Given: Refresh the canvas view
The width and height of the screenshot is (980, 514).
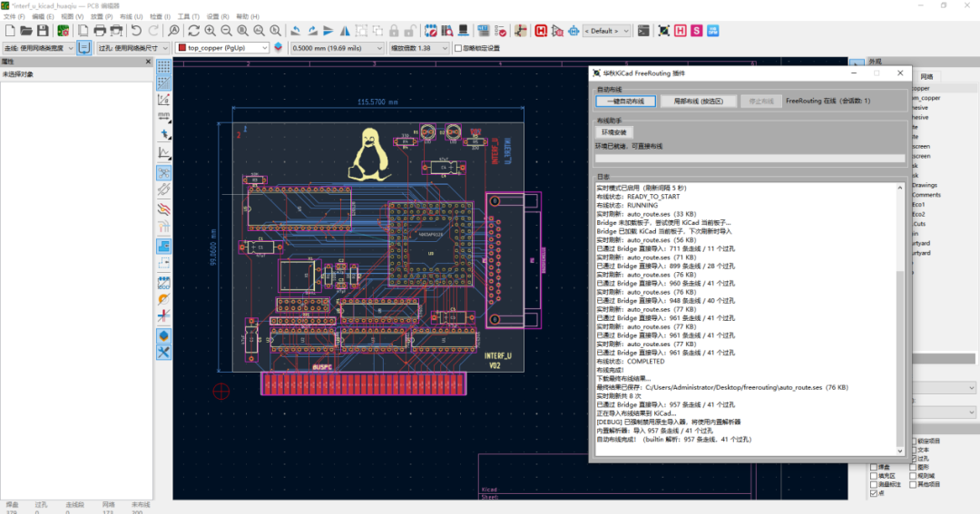Looking at the screenshot, I should [194, 31].
